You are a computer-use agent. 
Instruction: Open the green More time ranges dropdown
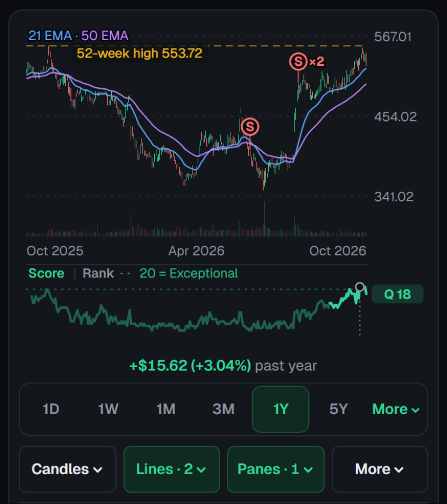pyautogui.click(x=396, y=409)
